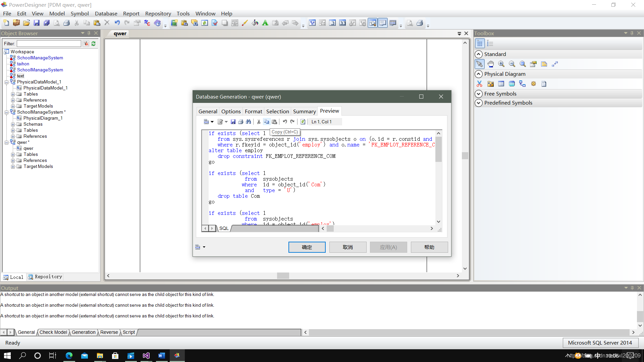The width and height of the screenshot is (644, 362).
Task: Click the Refresh icon in Preview toolbar
Action: pos(303,122)
